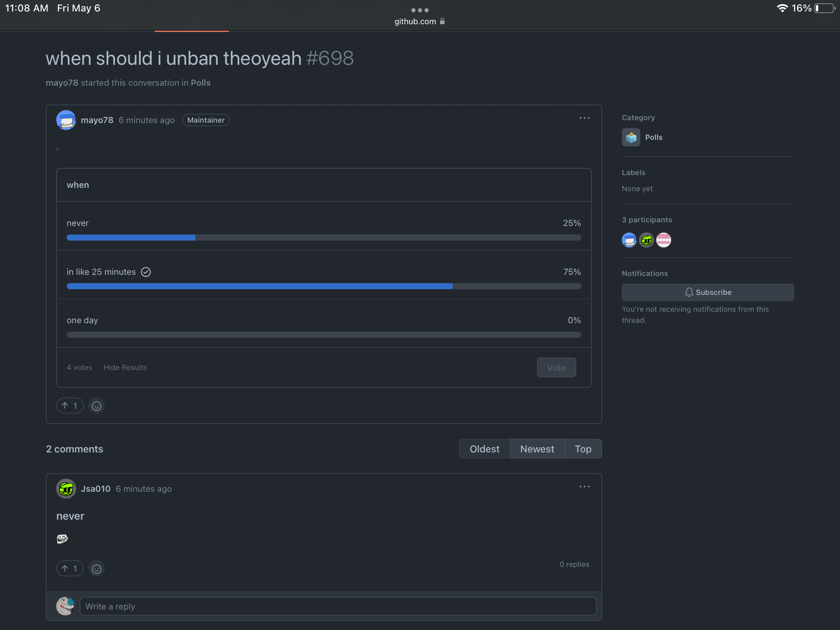The image size is (840, 630).
Task: Add emoji reaction to mayo78's post
Action: [x=96, y=406]
